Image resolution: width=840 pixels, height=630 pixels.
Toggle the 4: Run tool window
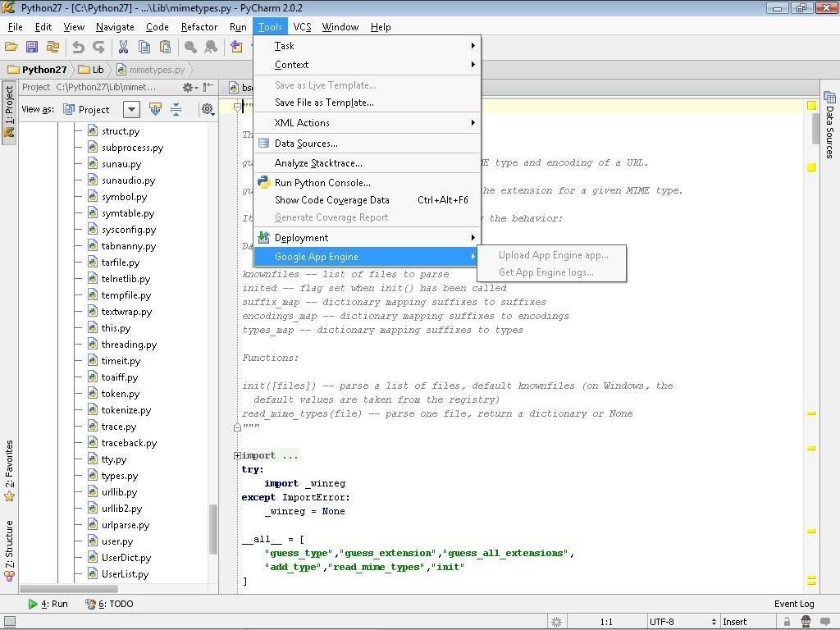[48, 604]
